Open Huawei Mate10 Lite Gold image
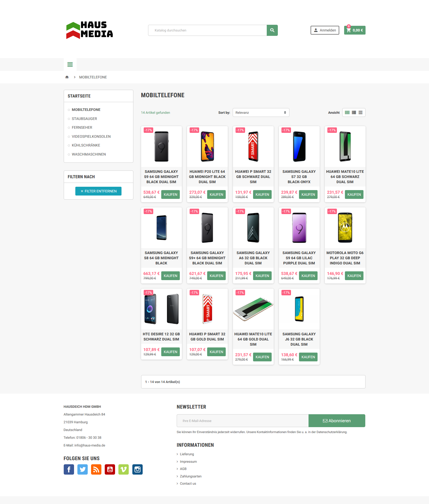Screen dimensions: 429x504 coord(253,309)
